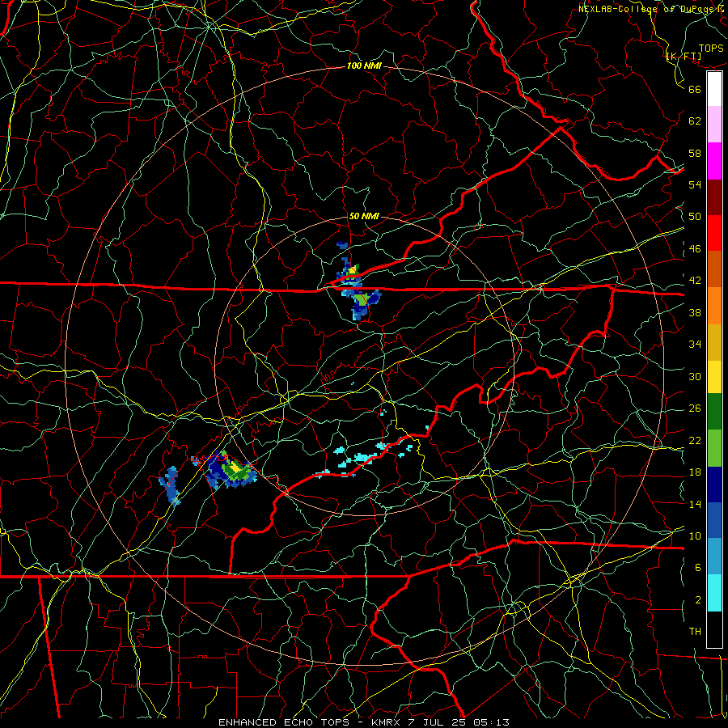Click the gold legend band beside 34

[x=714, y=342]
